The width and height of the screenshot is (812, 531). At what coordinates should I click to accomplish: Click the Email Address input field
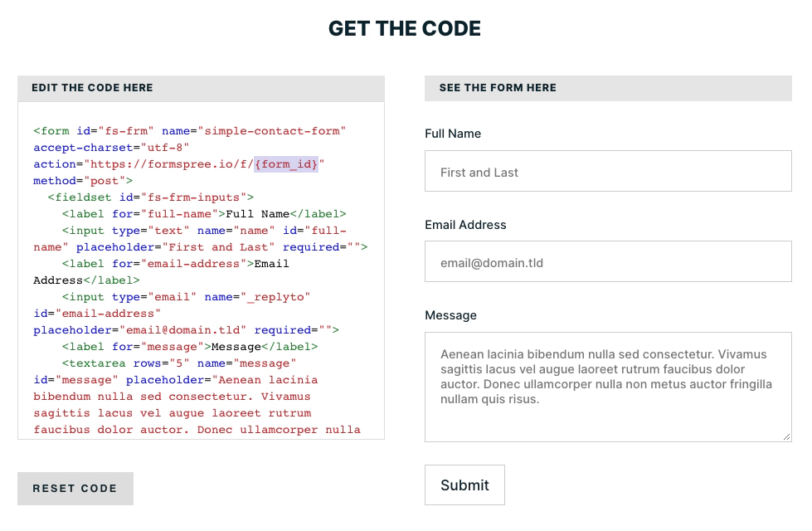[x=607, y=262]
